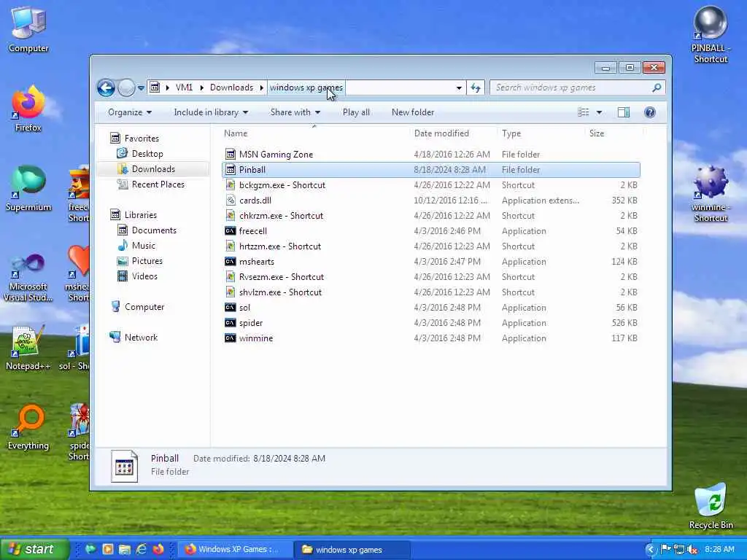Image resolution: width=747 pixels, height=560 pixels.
Task: Expand the arrow after VM1 breadcrumb
Action: [201, 87]
